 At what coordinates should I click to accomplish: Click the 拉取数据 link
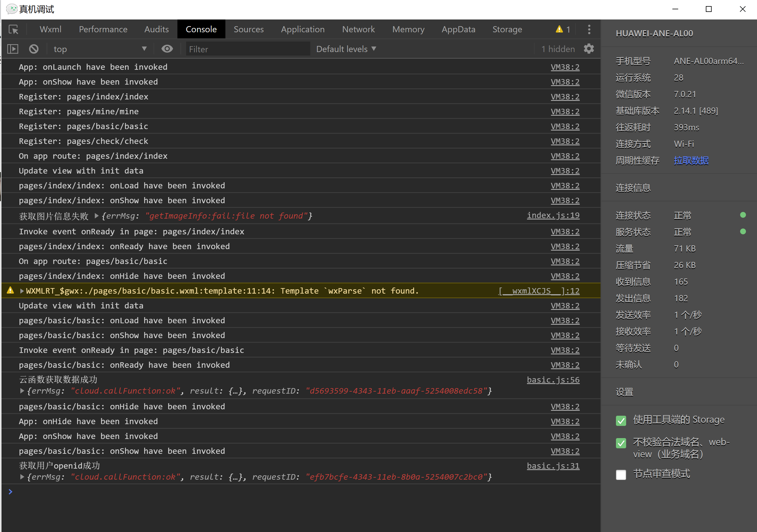[x=691, y=160]
